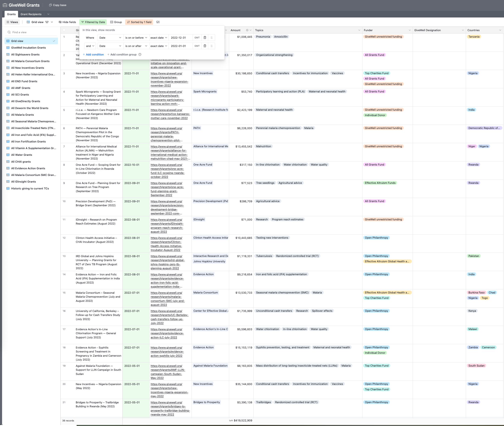
Task: Open Countries column header menu arrow
Action: 500,30
